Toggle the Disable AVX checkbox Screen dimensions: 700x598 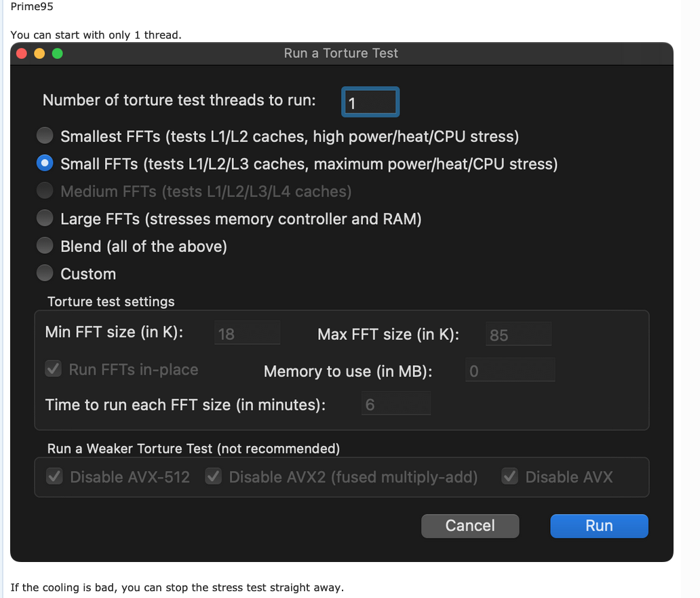[510, 477]
